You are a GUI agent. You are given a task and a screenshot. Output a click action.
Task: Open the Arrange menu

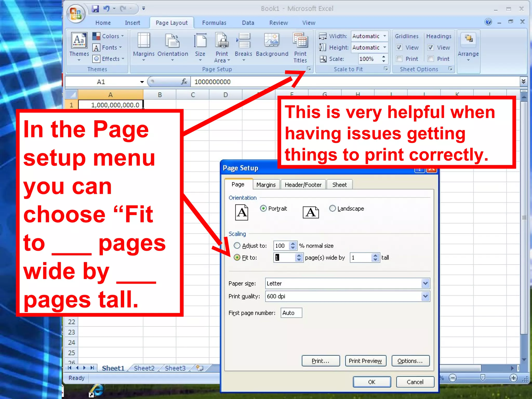pos(468,47)
